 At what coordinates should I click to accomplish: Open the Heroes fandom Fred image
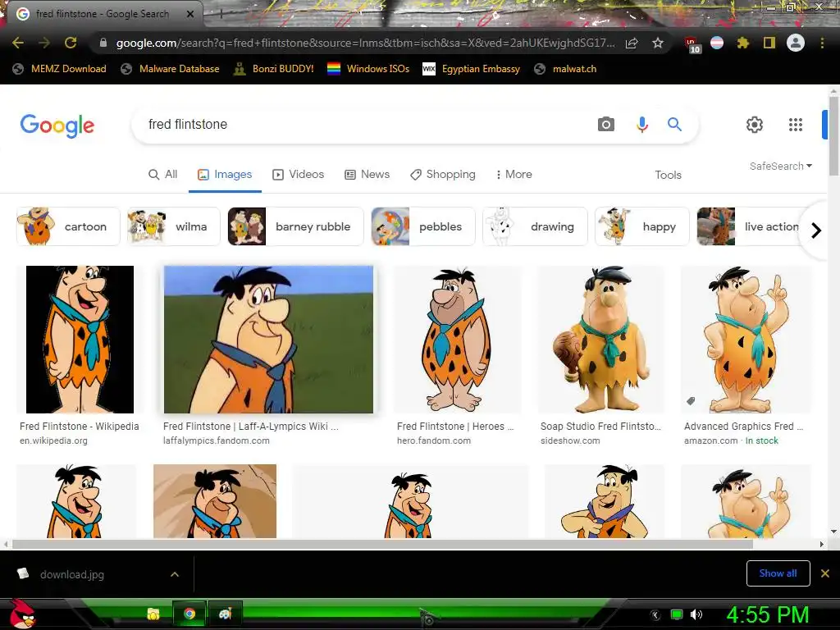[x=456, y=339]
